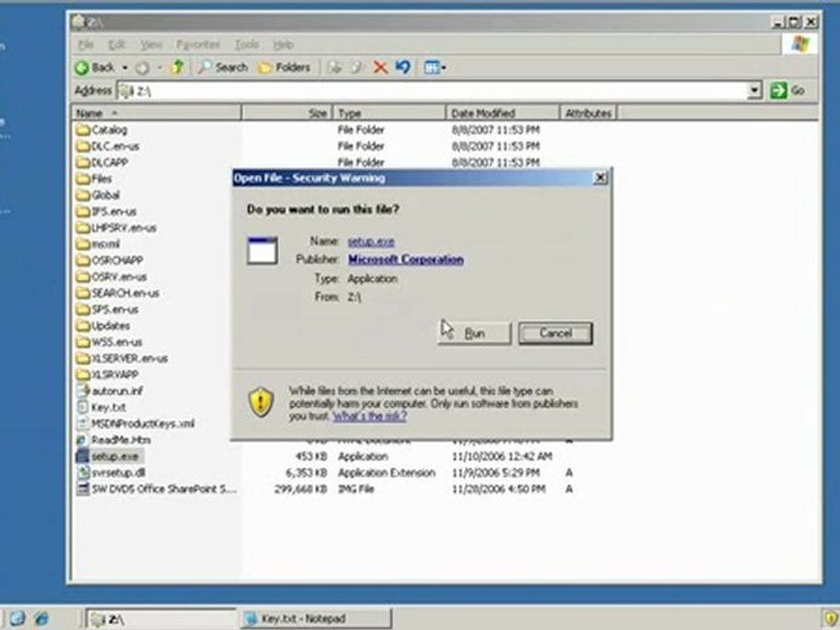This screenshot has height=630, width=840.
Task: Open Search in Explorer toolbar
Action: (x=223, y=67)
